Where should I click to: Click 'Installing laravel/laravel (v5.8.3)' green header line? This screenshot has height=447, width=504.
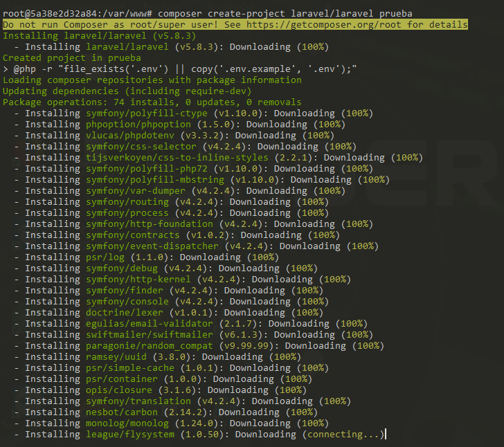[99, 36]
